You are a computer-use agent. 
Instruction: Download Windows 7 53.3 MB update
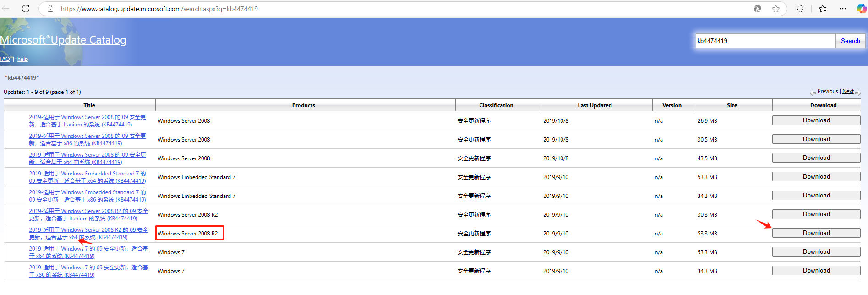point(816,252)
